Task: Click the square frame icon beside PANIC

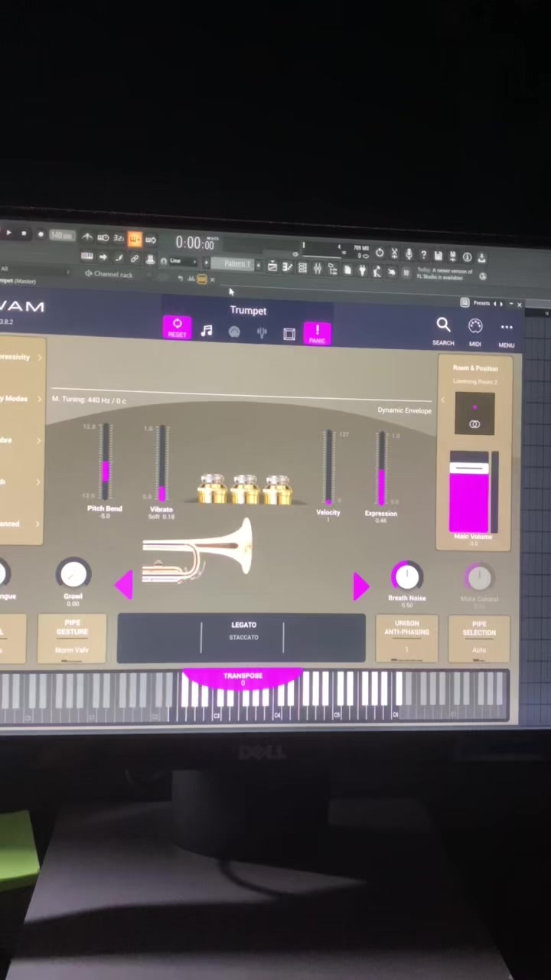Action: click(289, 334)
